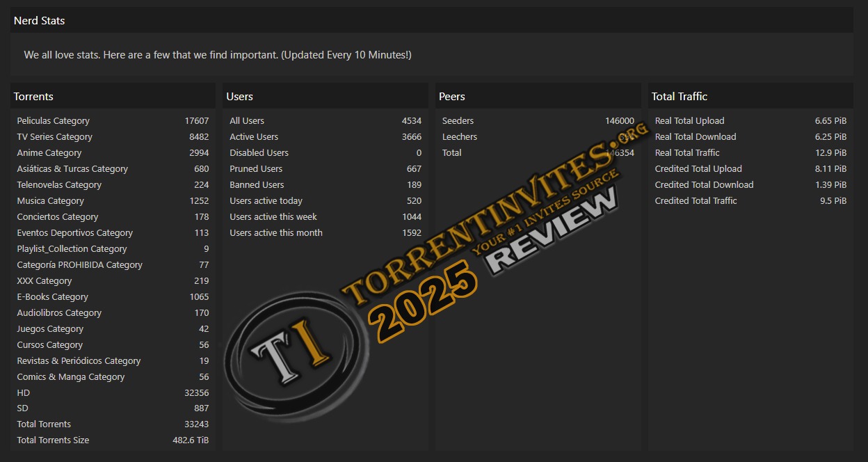Click the Active Users stat label
868x462 pixels.
[254, 137]
